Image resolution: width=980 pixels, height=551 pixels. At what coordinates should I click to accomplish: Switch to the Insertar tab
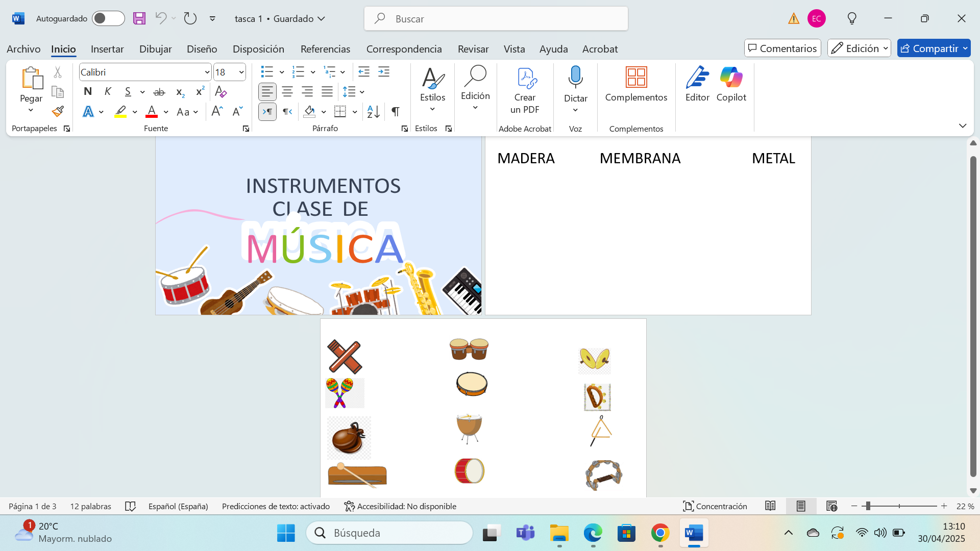(107, 49)
